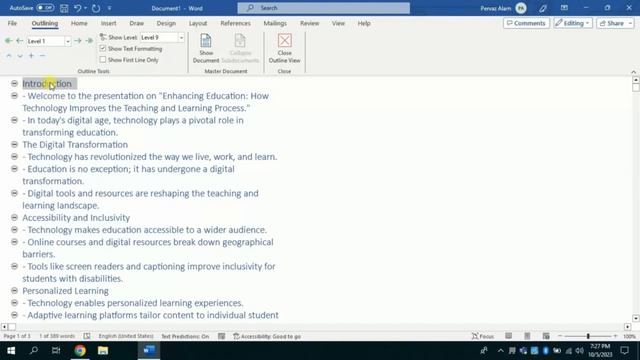Open the Home tab

pos(79,23)
